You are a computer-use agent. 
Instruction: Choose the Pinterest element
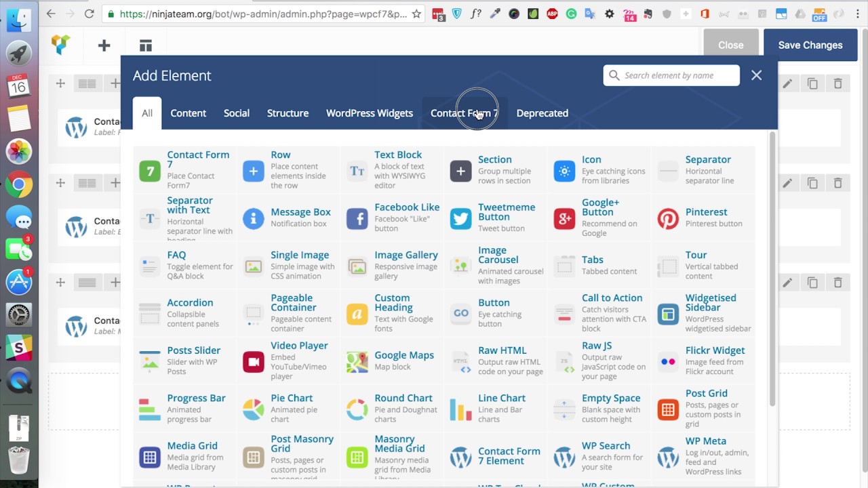(703, 218)
